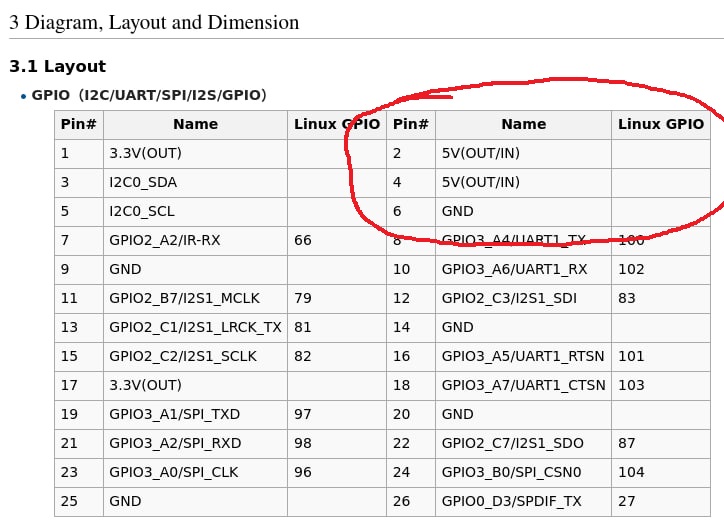
Task: Click the GPIO2_C1/I2S1_LRCK_TX pin name
Action: tap(195, 327)
